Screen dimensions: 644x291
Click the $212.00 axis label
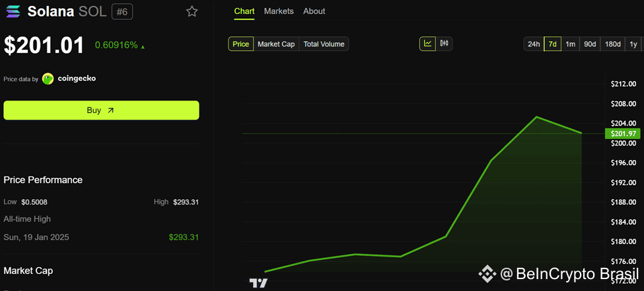click(x=624, y=84)
